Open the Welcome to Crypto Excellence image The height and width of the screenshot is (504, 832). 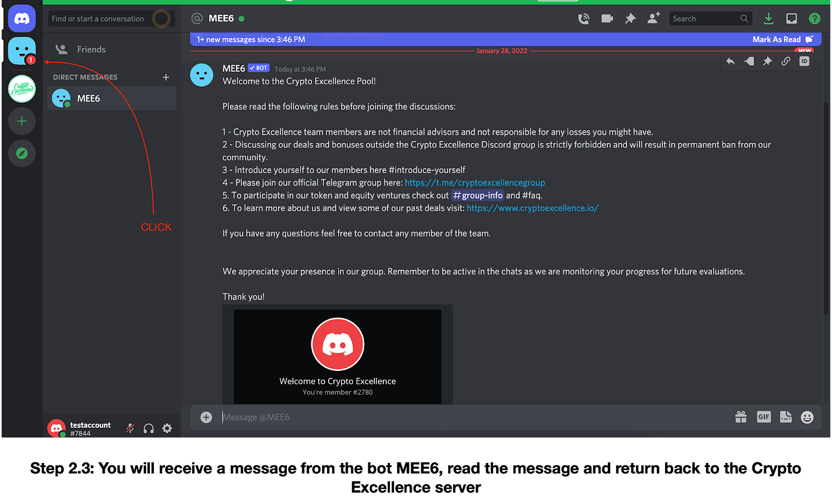click(338, 356)
